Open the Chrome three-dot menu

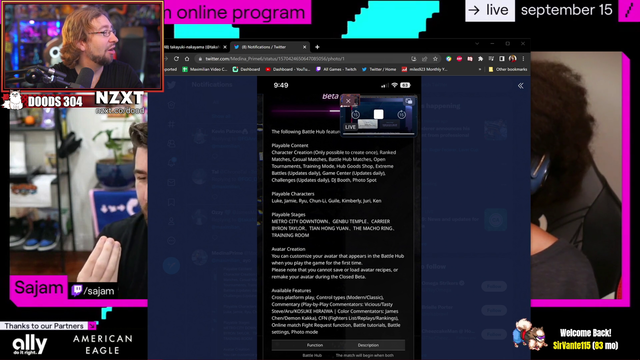click(x=523, y=59)
